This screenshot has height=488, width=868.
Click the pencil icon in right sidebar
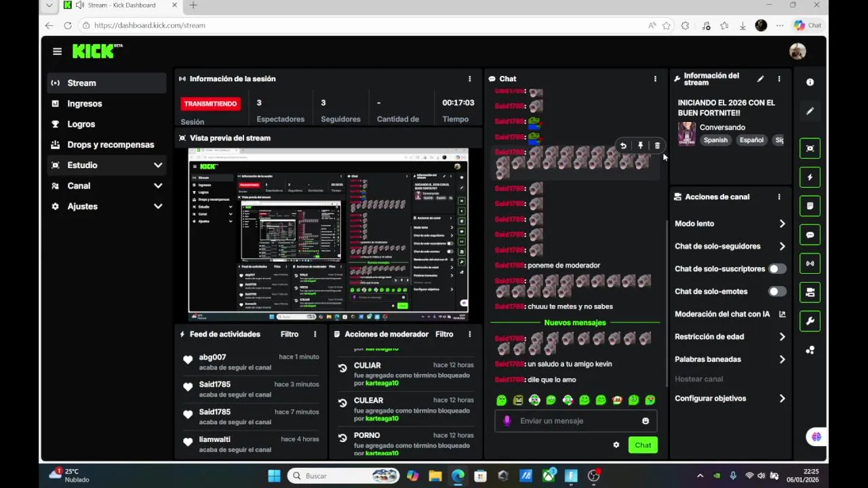(x=810, y=110)
